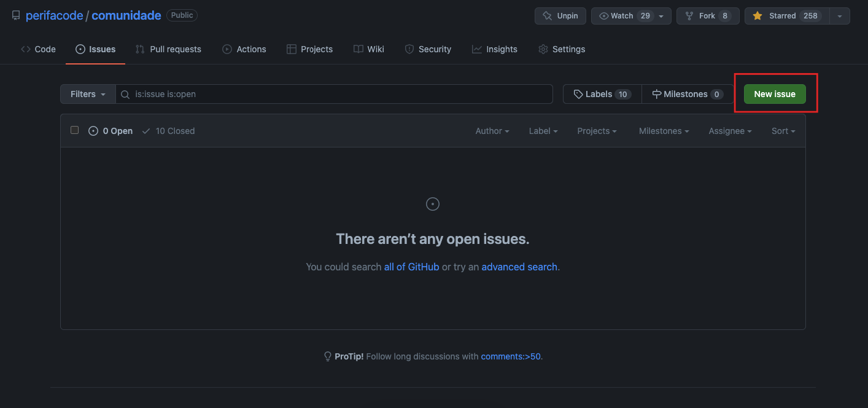Click the comments:>50 ProTip link
The height and width of the screenshot is (408, 868).
click(x=511, y=356)
